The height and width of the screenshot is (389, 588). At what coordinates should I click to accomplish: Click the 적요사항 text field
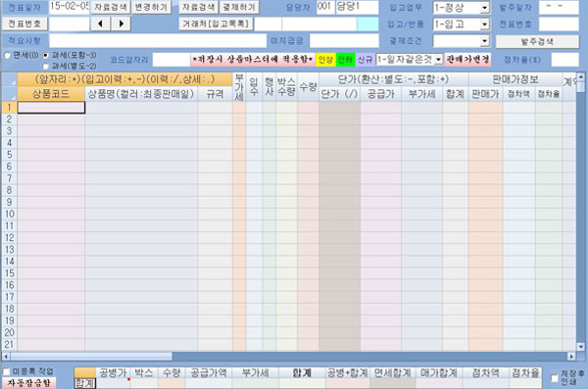coord(158,40)
